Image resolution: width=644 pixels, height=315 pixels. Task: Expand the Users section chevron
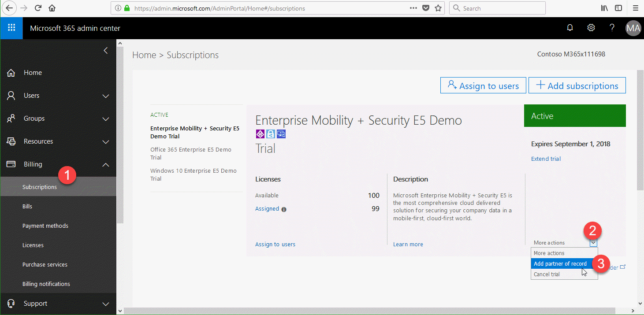[106, 96]
